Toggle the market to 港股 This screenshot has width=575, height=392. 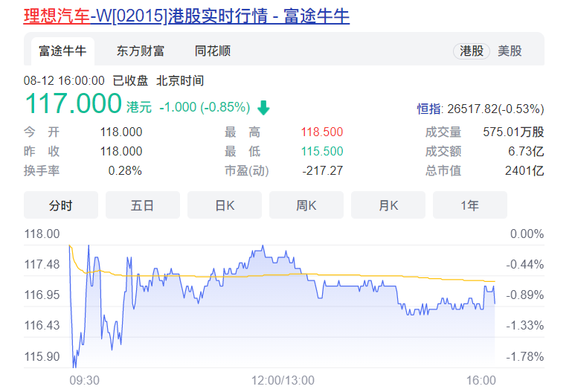(x=472, y=51)
